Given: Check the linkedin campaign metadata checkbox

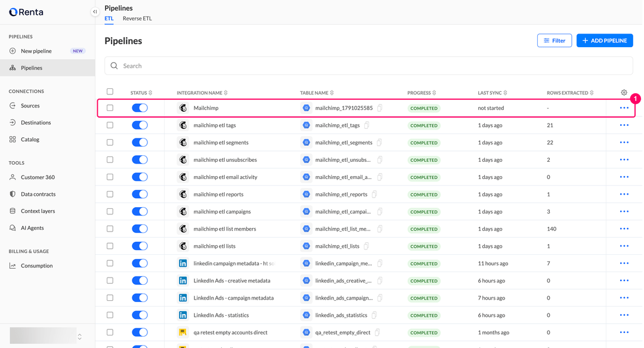Looking at the screenshot, I should click(x=110, y=263).
